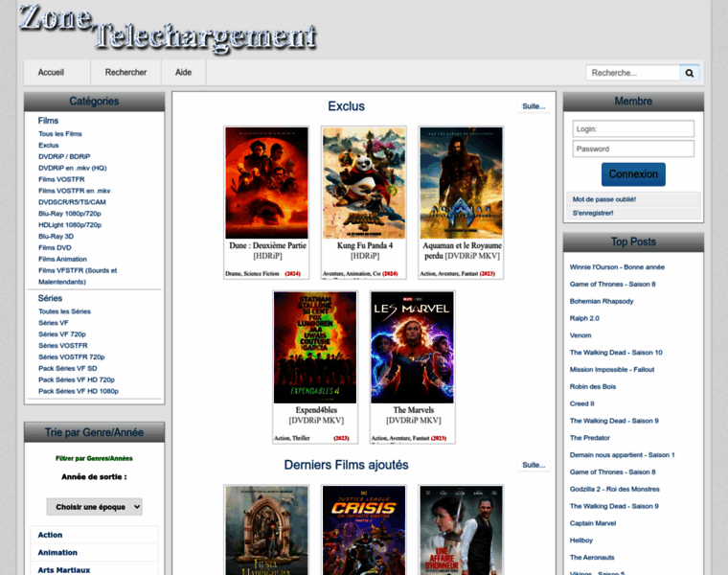Open HDLight 1080p/720p category
This screenshot has width=728, height=575.
click(70, 225)
